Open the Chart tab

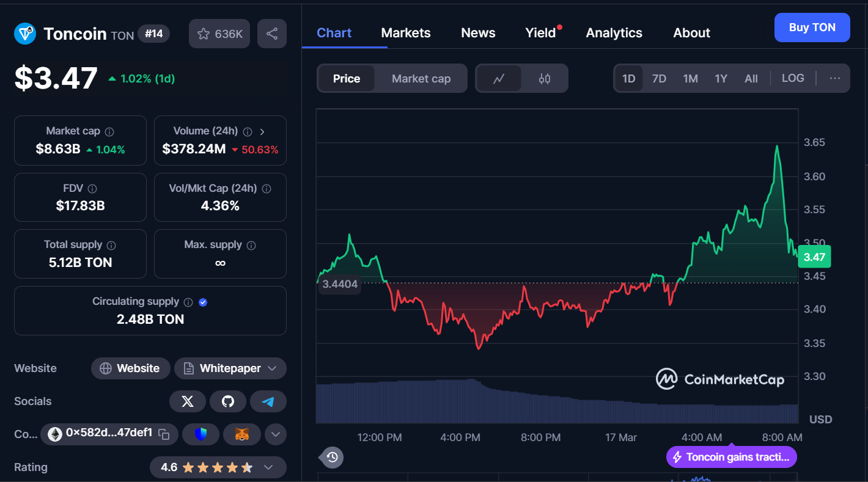pos(334,33)
